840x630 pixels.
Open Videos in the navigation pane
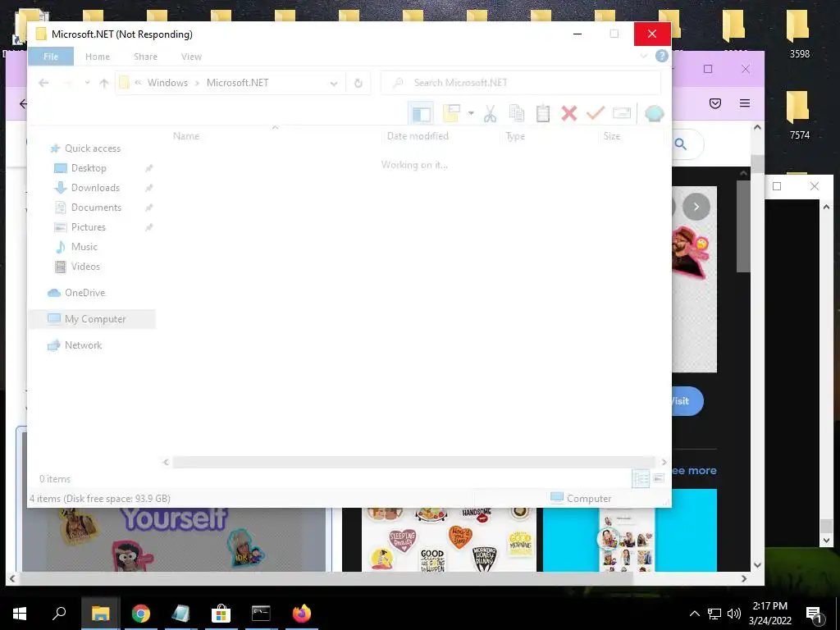[x=85, y=267]
